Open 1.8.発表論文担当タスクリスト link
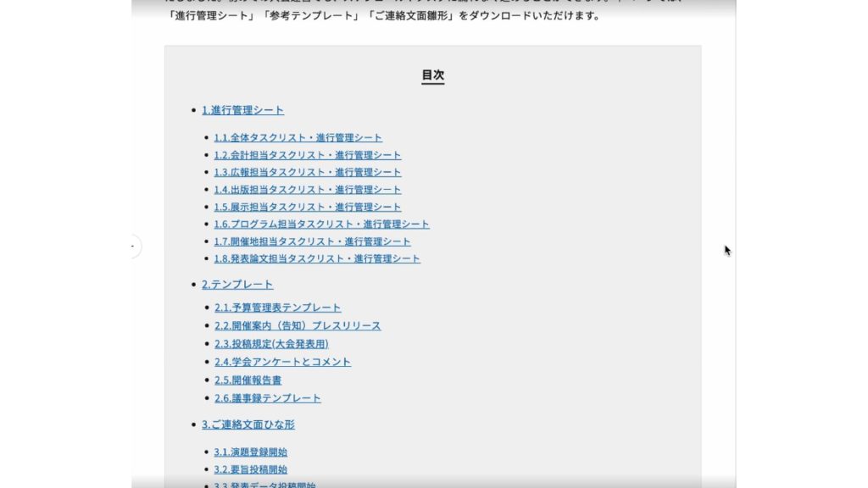The width and height of the screenshot is (868, 488). tap(316, 258)
